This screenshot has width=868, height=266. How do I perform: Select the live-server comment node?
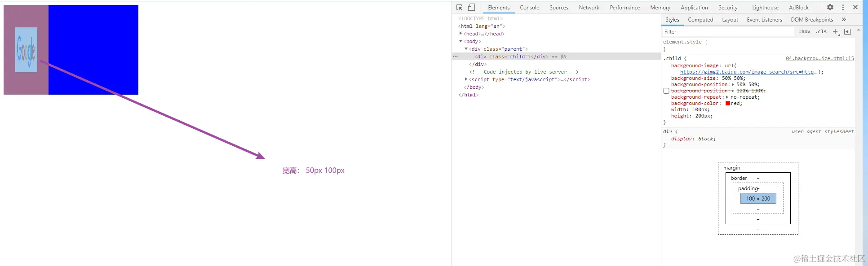tap(524, 72)
